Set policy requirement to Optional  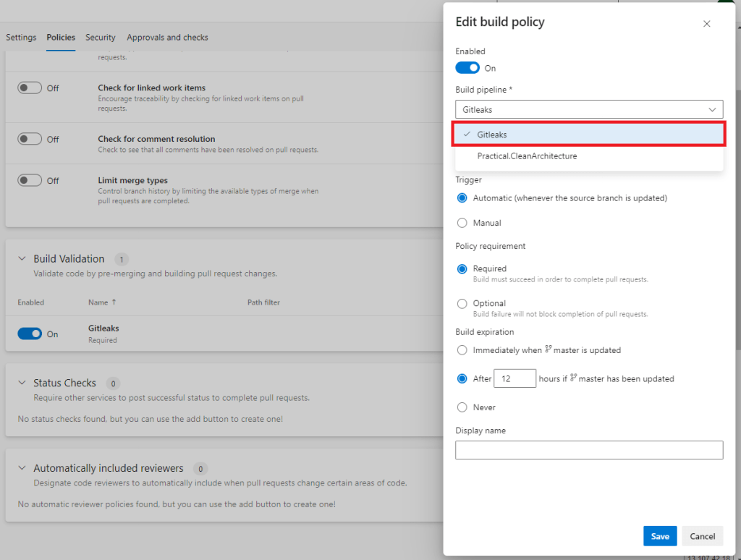[x=462, y=303]
